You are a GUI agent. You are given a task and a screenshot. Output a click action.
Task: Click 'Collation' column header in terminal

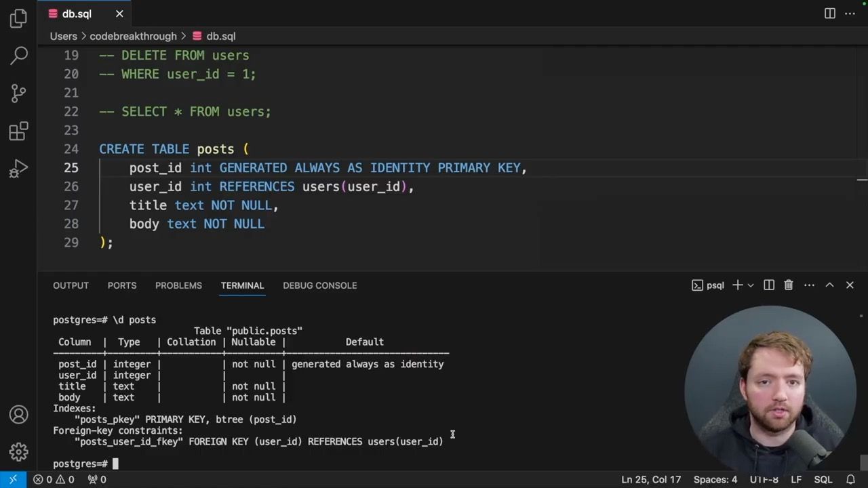click(x=191, y=342)
